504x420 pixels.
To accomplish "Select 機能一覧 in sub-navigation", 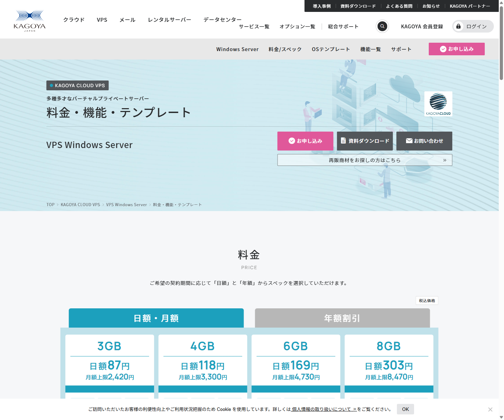I will pyautogui.click(x=371, y=49).
